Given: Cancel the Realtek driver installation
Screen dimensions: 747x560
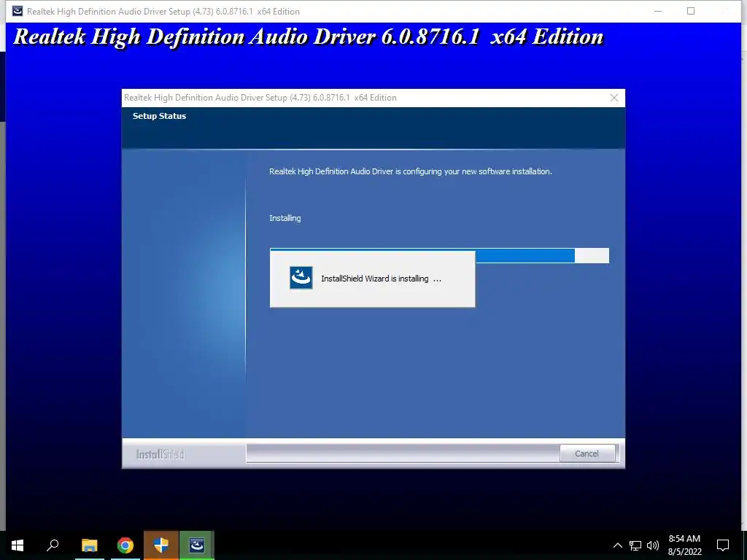Looking at the screenshot, I should tap(587, 454).
